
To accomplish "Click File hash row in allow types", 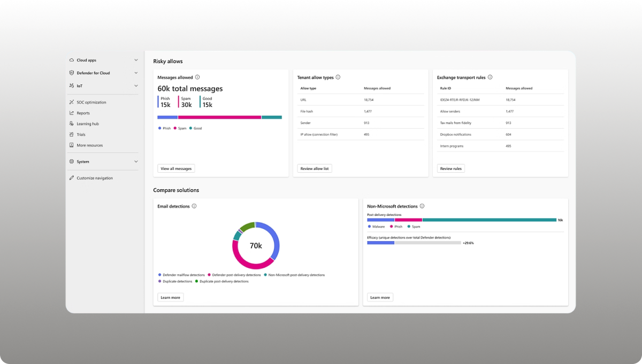I will click(361, 111).
